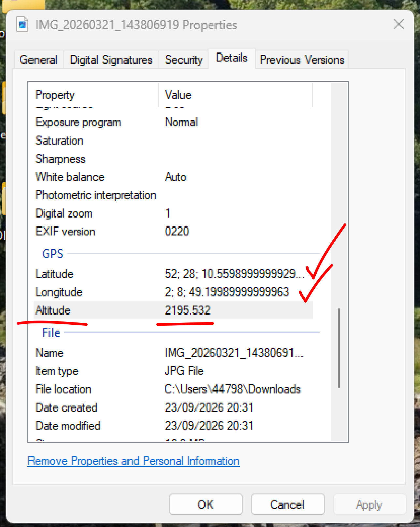Click the File section heading
This screenshot has width=420, height=527.
(51, 333)
